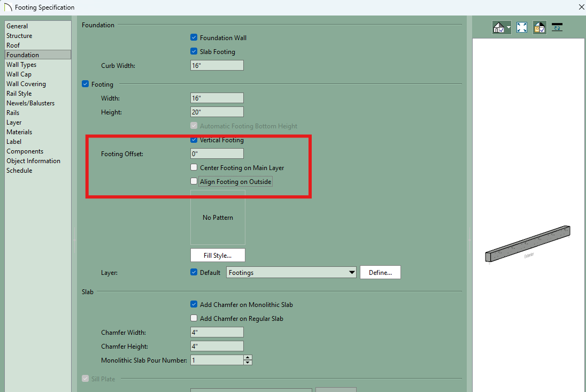
Task: Uncheck the Vertical Footing checkbox
Action: pyautogui.click(x=194, y=140)
